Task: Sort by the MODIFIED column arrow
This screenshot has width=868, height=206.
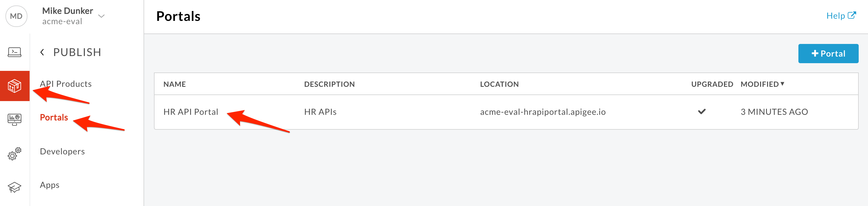Action: coord(782,84)
